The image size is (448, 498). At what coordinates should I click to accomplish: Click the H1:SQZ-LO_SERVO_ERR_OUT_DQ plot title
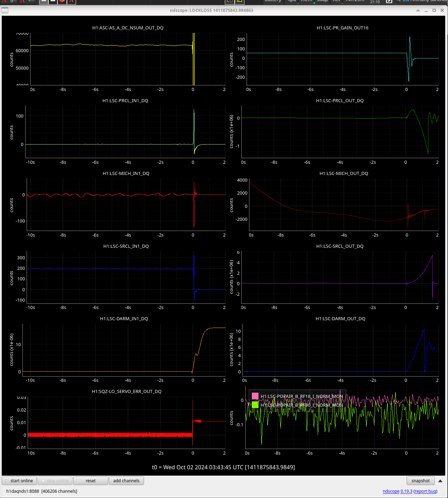point(126,392)
